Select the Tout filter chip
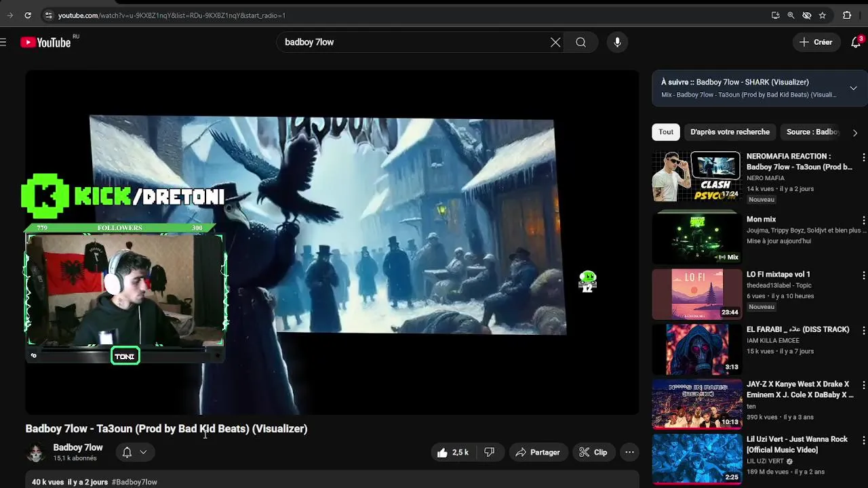The image size is (868, 488). (666, 132)
